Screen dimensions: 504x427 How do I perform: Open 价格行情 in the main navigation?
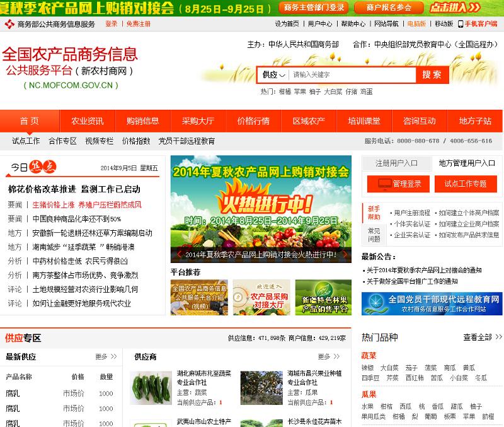pyautogui.click(x=253, y=121)
